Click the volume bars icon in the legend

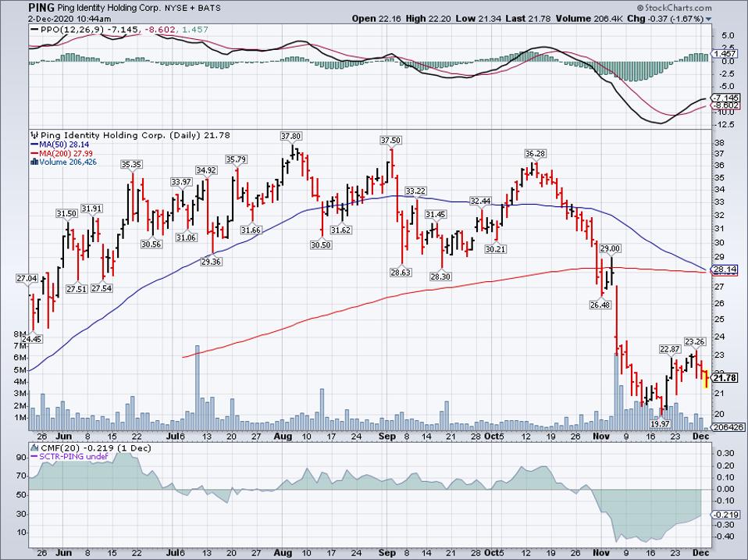tap(34, 162)
